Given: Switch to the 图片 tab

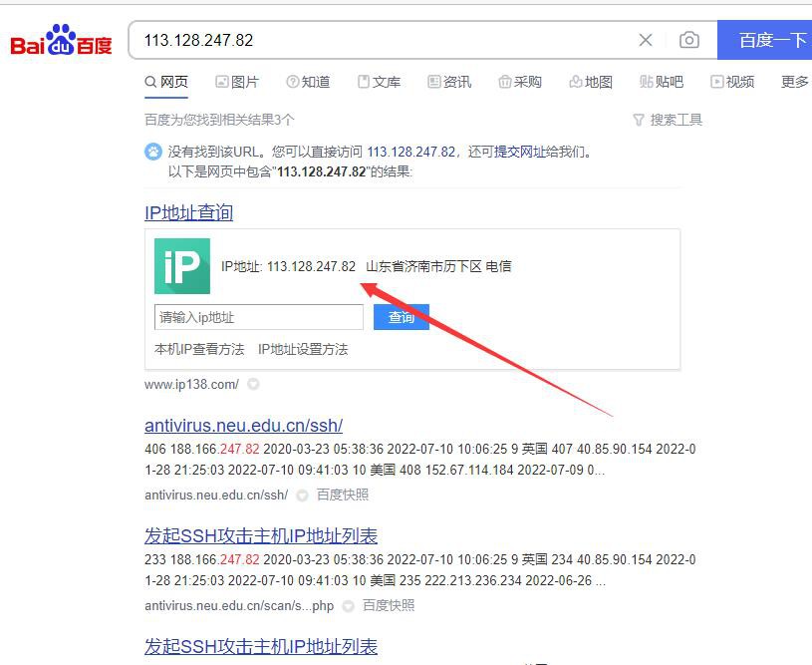Looking at the screenshot, I should tap(237, 82).
